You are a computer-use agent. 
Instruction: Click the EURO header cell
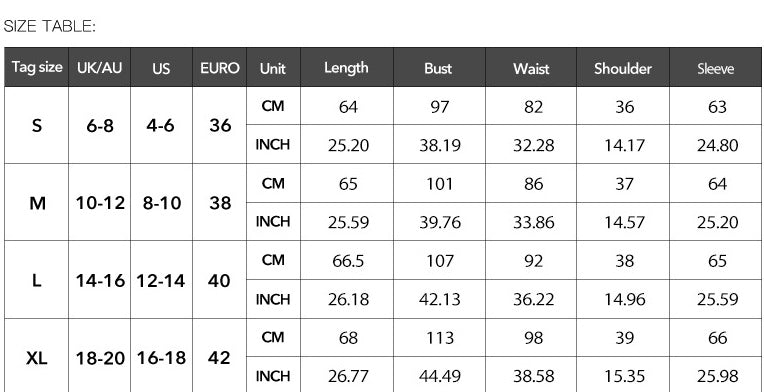[220, 67]
